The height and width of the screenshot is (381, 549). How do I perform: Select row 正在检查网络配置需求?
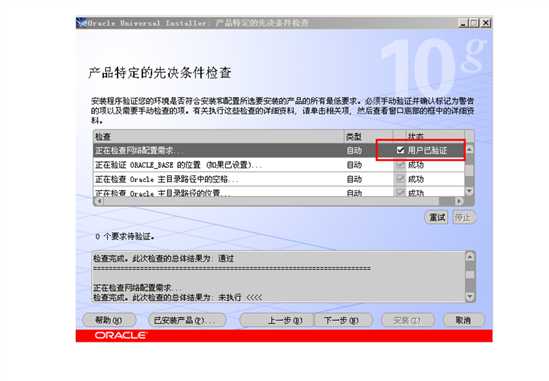pyautogui.click(x=279, y=150)
